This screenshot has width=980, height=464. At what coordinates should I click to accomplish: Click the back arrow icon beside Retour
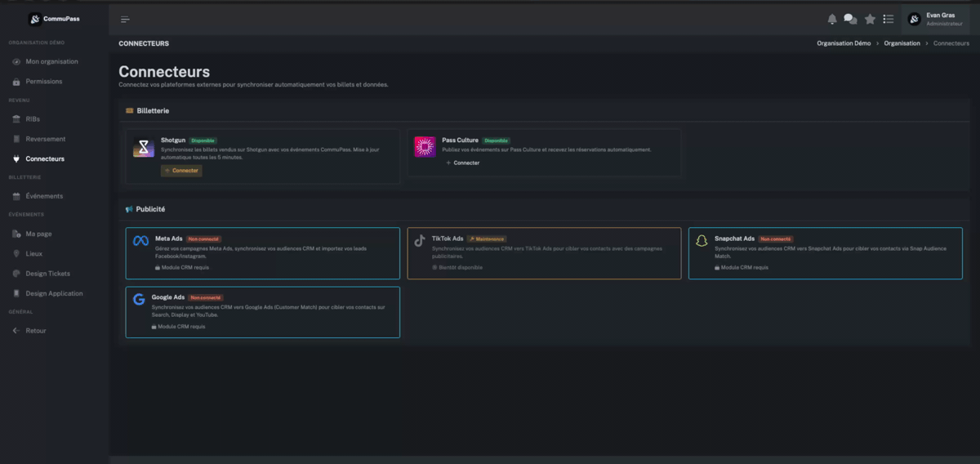tap(16, 331)
